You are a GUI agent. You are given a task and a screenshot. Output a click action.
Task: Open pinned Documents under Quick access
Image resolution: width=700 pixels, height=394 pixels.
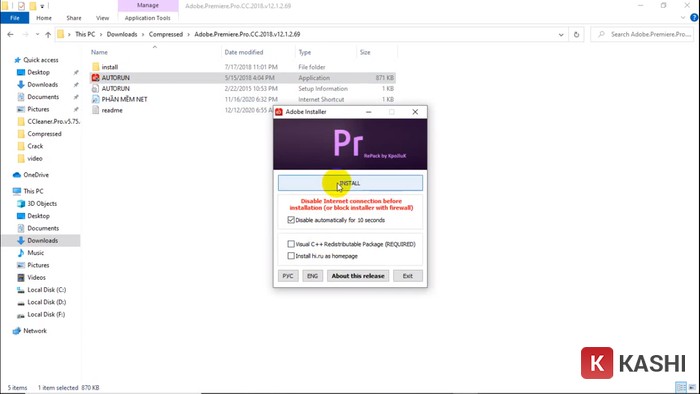point(43,97)
